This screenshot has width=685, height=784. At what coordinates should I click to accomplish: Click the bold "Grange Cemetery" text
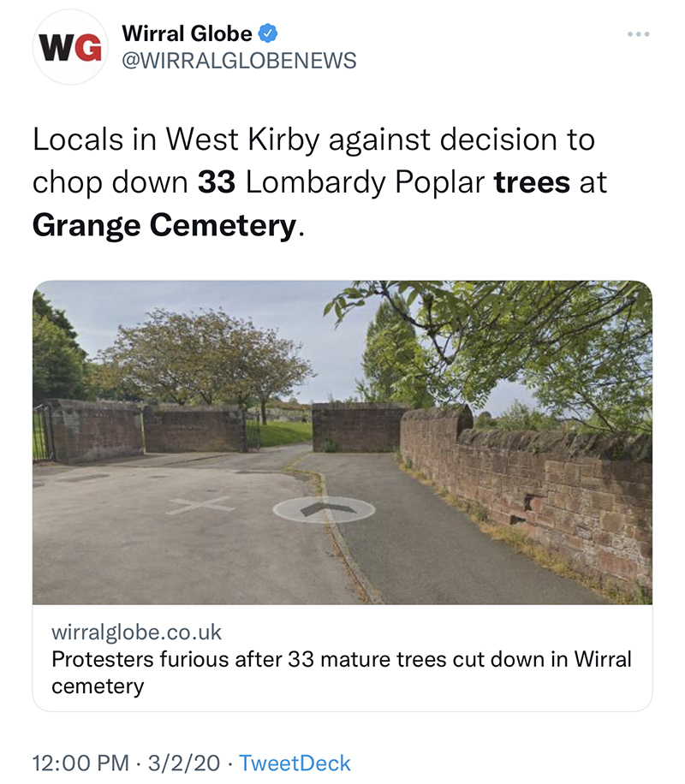click(164, 226)
